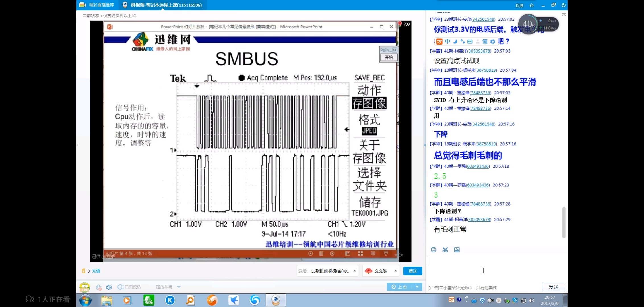The height and width of the screenshot is (307, 644).
Task: Toggle IME Chinese/English mode 中
Action: 447,42
